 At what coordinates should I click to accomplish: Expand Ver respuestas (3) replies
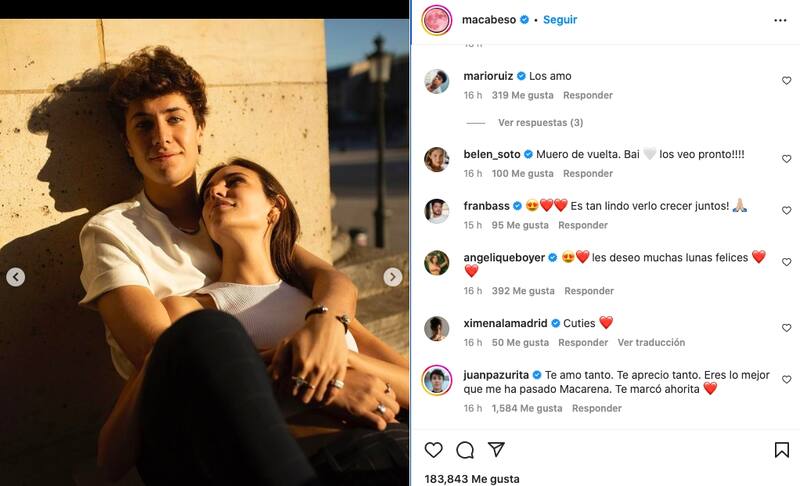pos(540,123)
